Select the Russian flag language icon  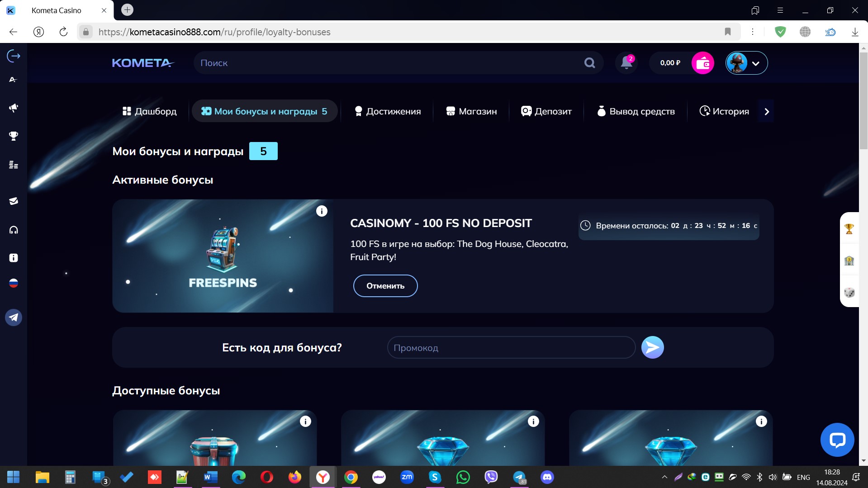point(14,283)
